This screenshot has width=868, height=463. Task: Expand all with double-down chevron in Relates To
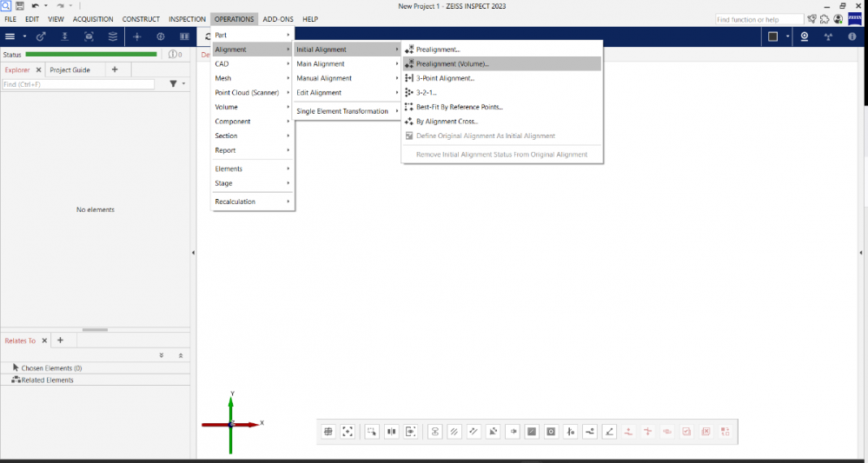pyautogui.click(x=162, y=355)
